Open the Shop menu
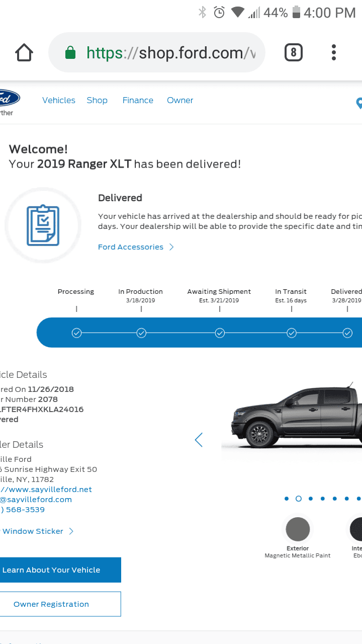This screenshot has height=644, width=362. tap(97, 100)
